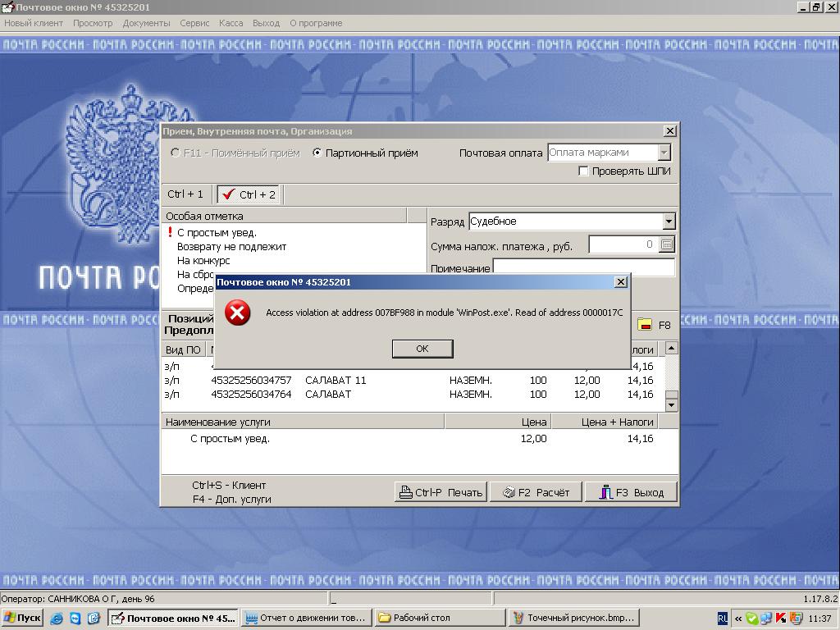Select the С простым увед. mark in list
840x630 pixels.
coord(217,232)
